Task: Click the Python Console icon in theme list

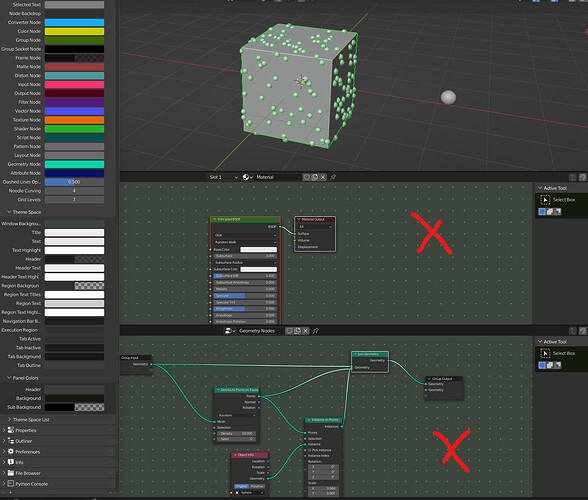Action: pyautogui.click(x=11, y=483)
